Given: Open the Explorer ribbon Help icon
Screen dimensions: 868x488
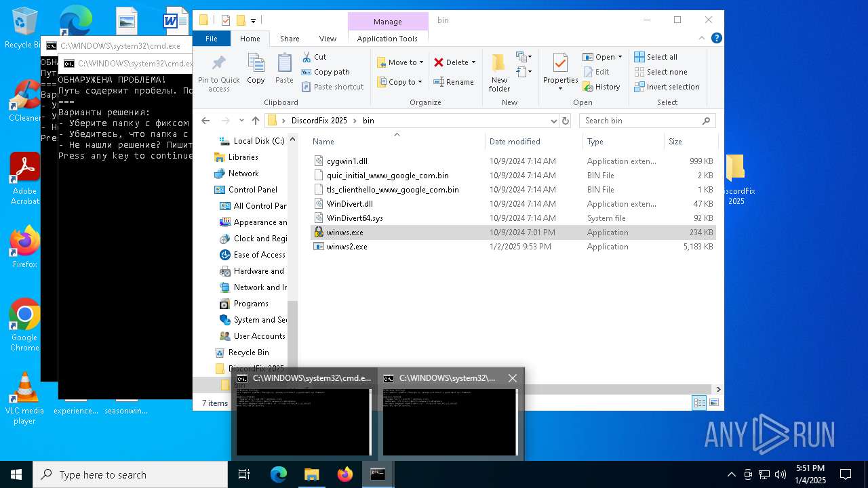Looking at the screenshot, I should point(716,39).
